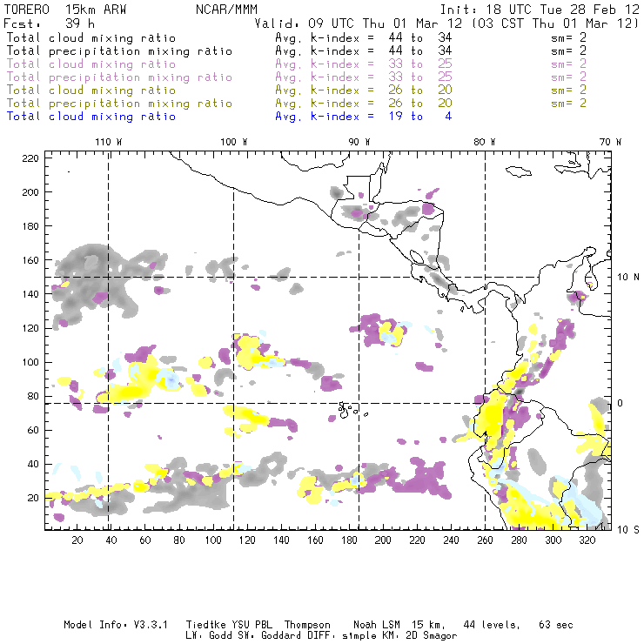Pick the olive Total cloud mixing ratio legend label
The image size is (644, 644).
(91, 91)
